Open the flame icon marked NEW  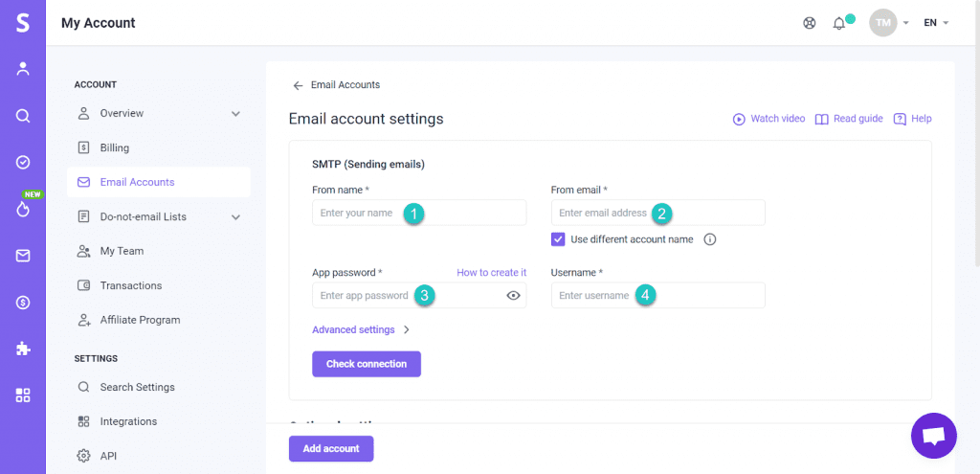23,208
